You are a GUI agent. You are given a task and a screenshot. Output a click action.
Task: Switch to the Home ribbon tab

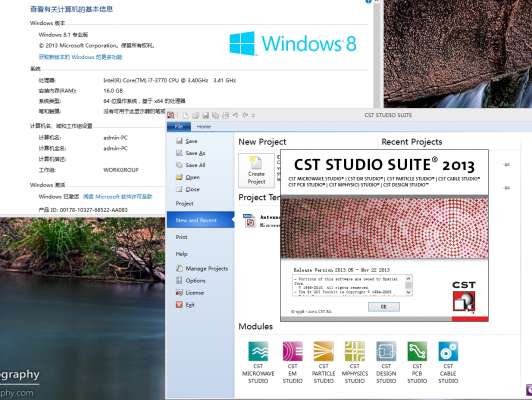point(204,127)
